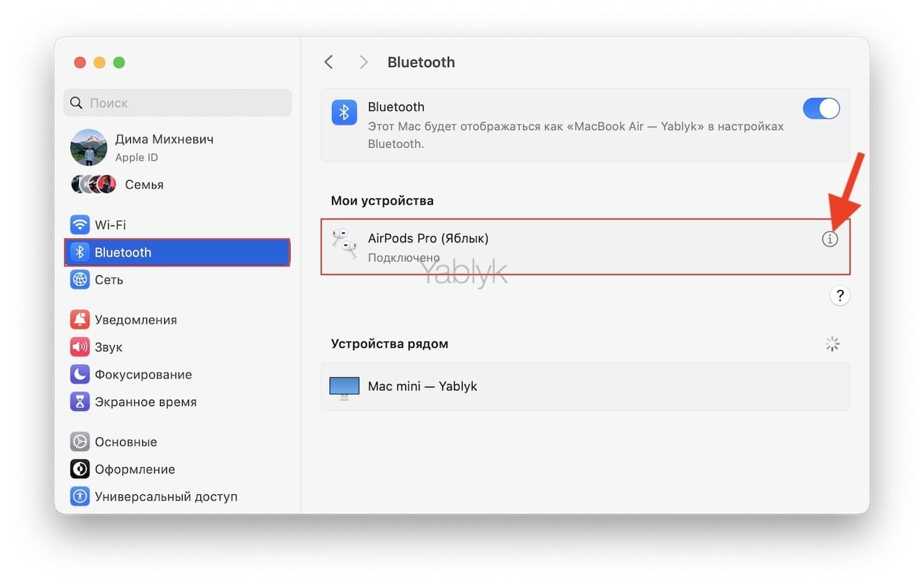This screenshot has width=924, height=586.
Task: Go forward with the right chevron
Action: 363,63
